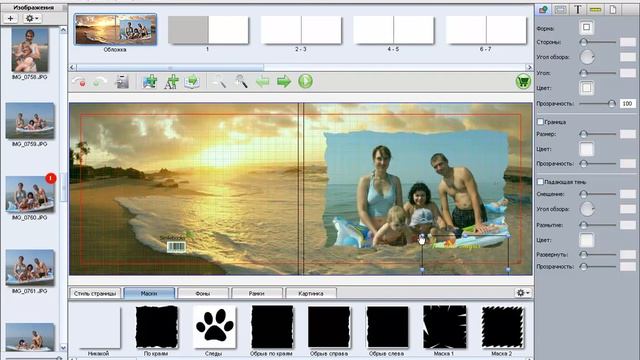Image resolution: width=640 pixels, height=360 pixels.
Task: Select pages 4-5 spread thumbnail
Action: coord(393,30)
